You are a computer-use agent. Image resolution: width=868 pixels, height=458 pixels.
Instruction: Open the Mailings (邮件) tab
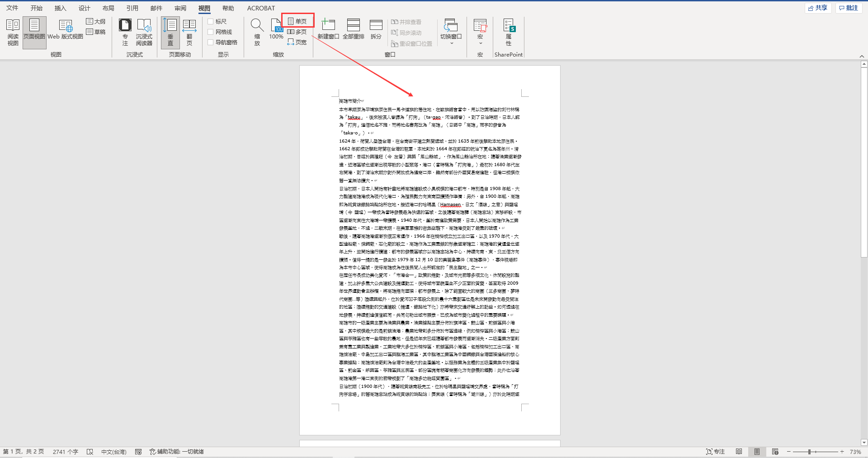(x=156, y=8)
